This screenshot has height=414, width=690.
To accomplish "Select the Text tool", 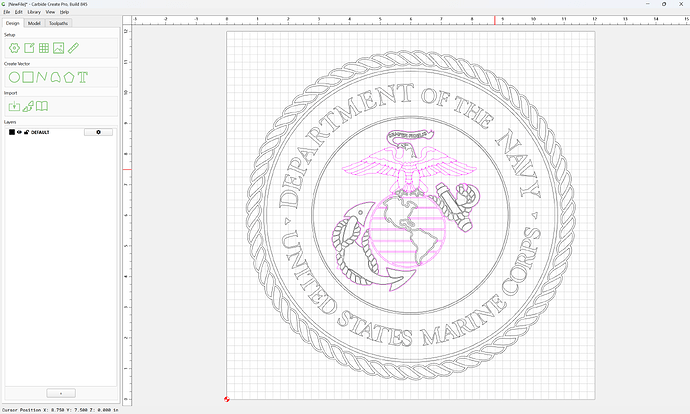I will pyautogui.click(x=83, y=77).
